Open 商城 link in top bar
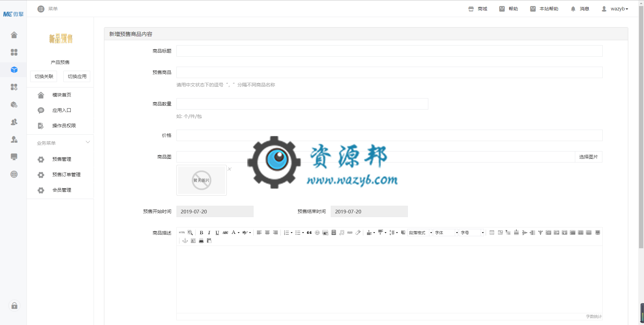This screenshot has height=325, width=644. click(478, 9)
